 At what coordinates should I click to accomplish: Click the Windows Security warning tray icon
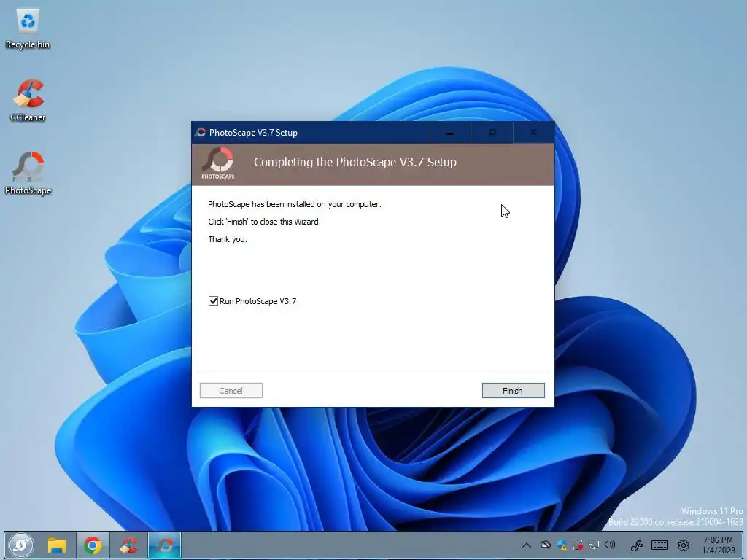coord(562,545)
